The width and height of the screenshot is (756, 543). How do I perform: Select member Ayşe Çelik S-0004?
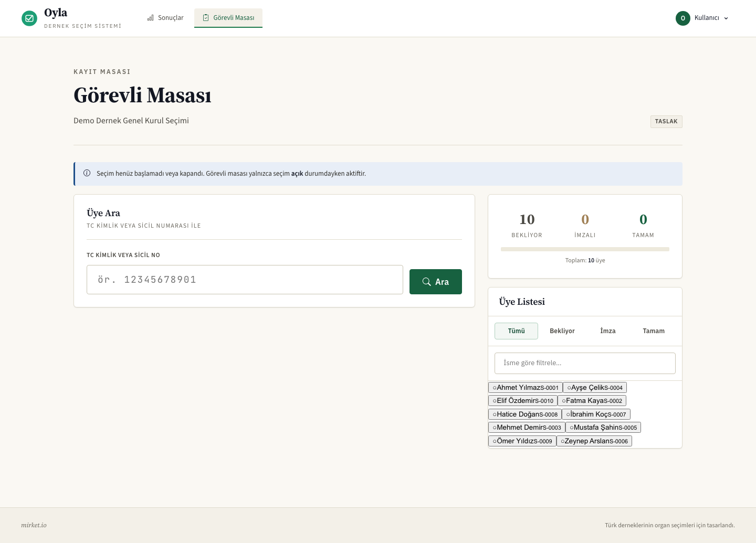pos(595,388)
